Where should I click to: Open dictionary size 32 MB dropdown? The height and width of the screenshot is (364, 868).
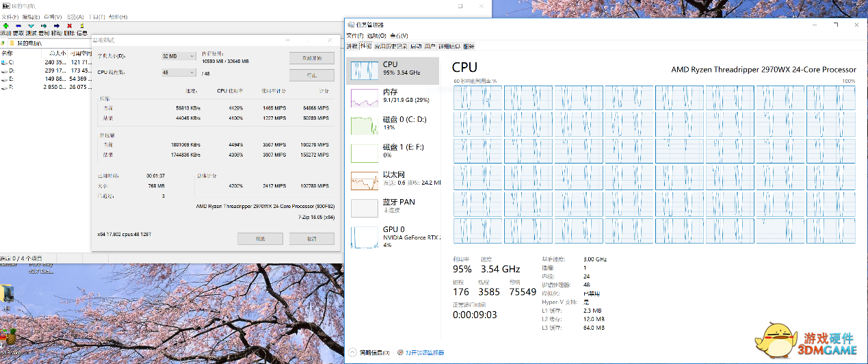[179, 56]
